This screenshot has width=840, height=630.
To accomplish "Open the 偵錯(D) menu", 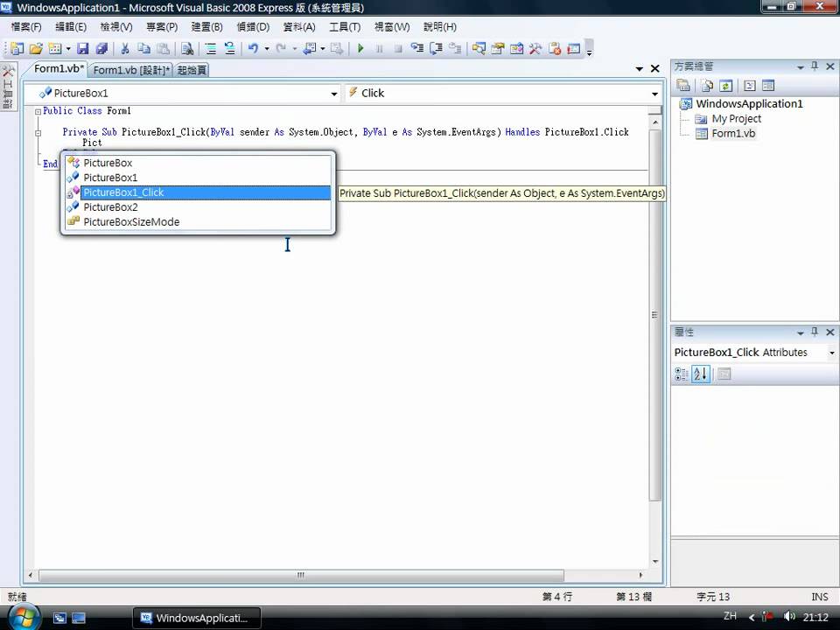I will pyautogui.click(x=253, y=27).
